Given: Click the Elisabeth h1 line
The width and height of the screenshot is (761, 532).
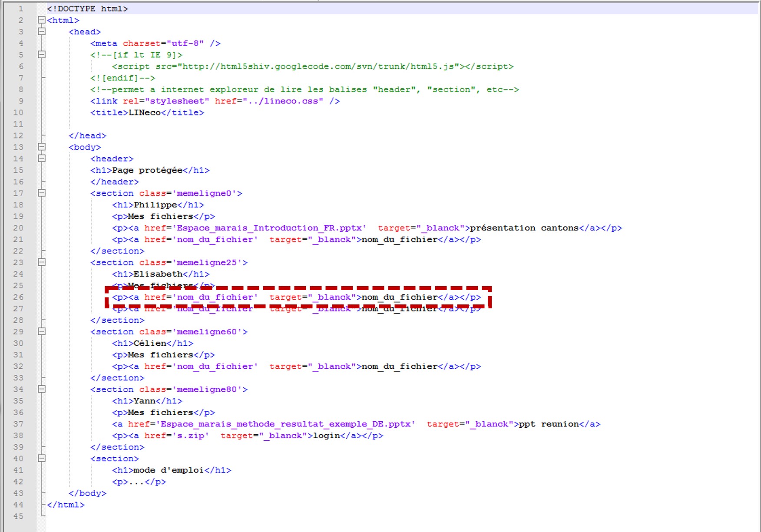Looking at the screenshot, I should 161,274.
